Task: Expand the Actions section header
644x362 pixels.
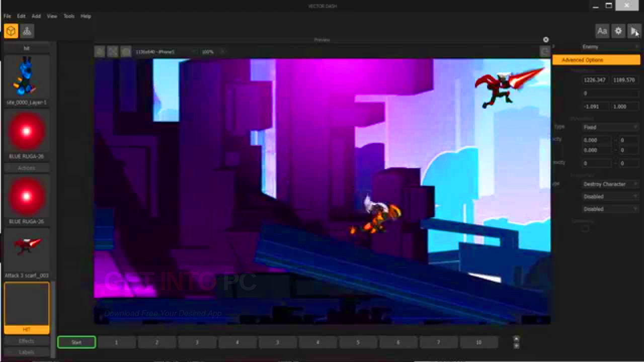Action: click(x=27, y=168)
